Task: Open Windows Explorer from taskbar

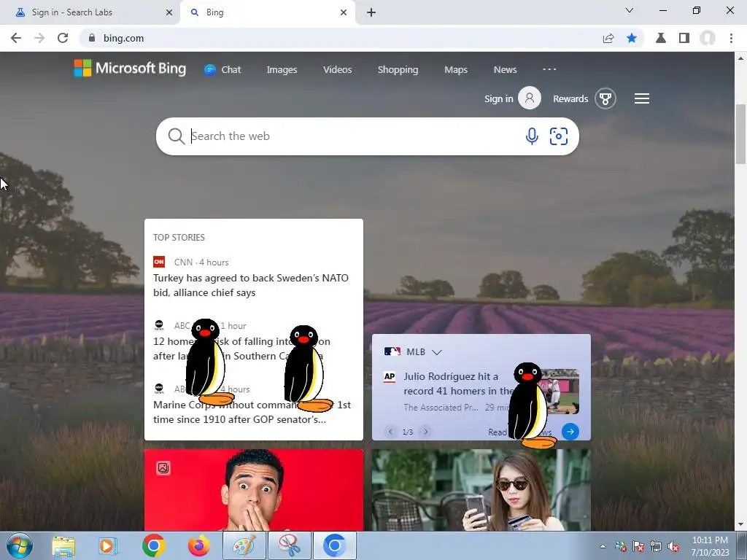Action: point(63,545)
